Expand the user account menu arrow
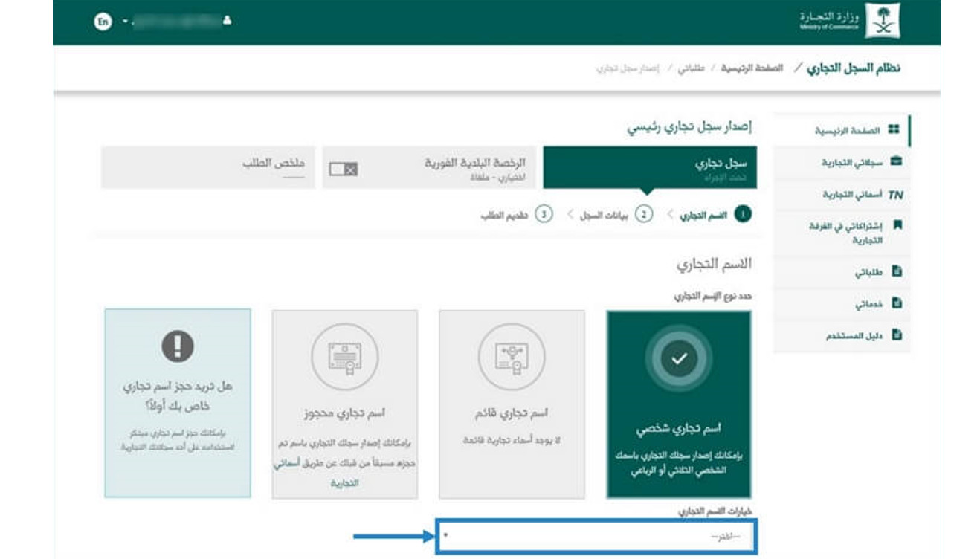 click(125, 22)
